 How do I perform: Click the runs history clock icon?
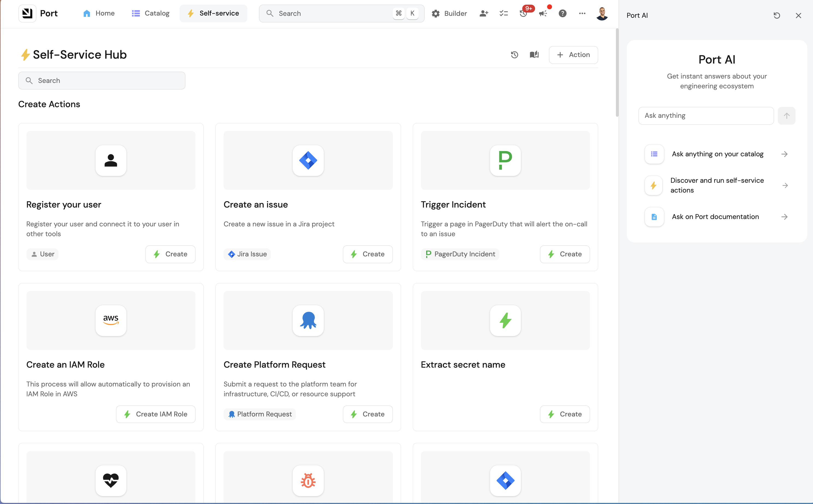514,55
